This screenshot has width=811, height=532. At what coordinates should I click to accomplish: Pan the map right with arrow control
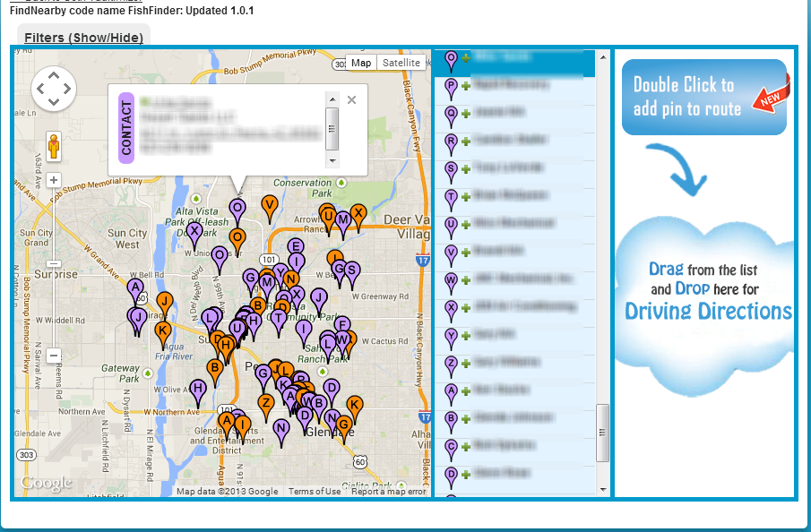(x=67, y=89)
